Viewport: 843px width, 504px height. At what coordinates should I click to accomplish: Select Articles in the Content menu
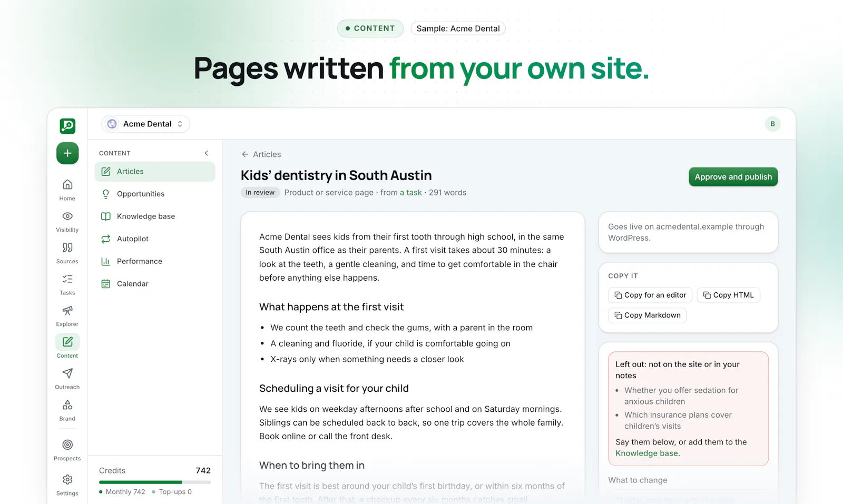(155, 172)
